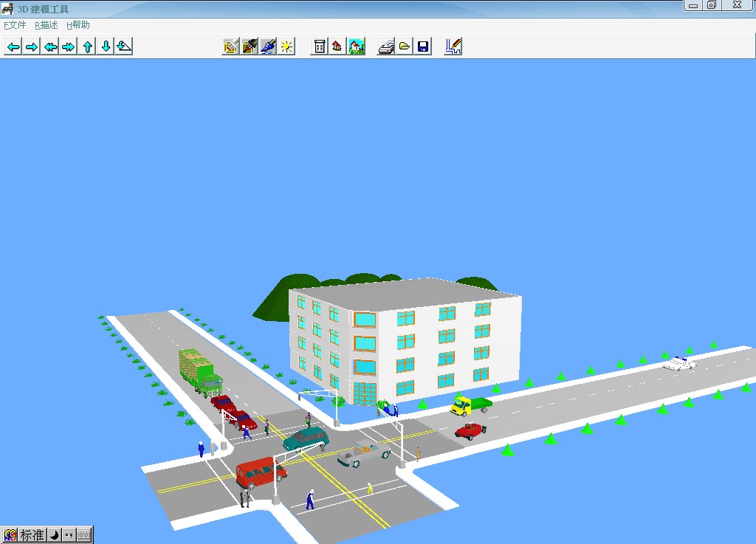Click the down arrow toolbar button
The height and width of the screenshot is (544, 756).
106,47
